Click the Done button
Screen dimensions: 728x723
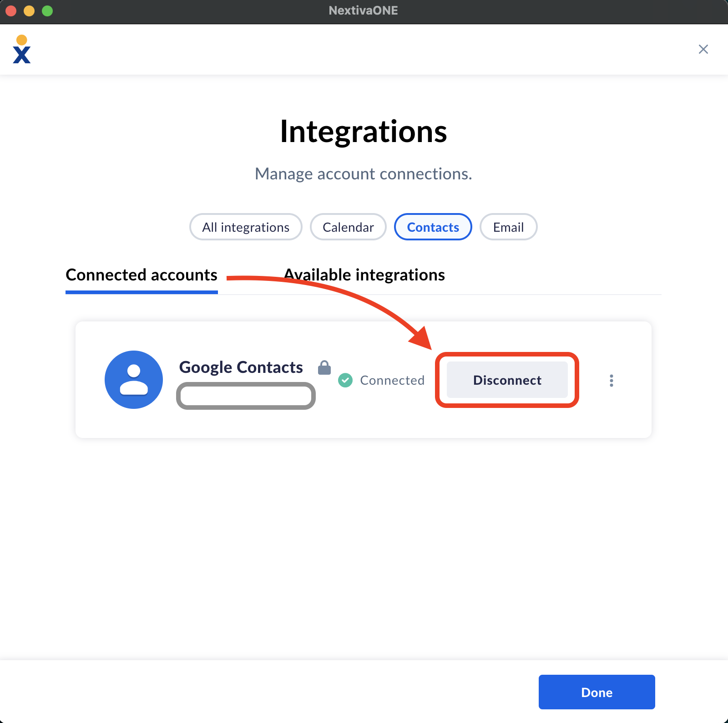pos(597,692)
